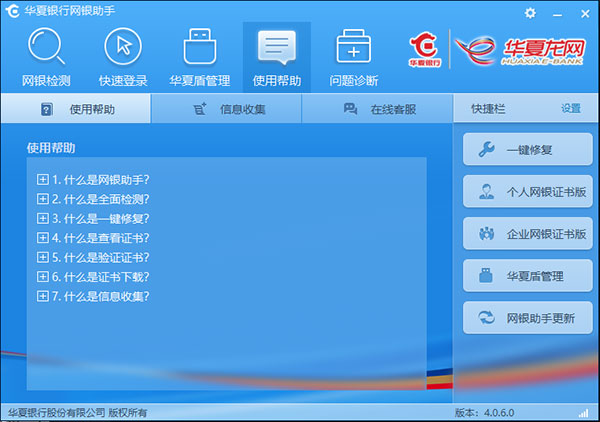The height and width of the screenshot is (422, 600).
Task: Open the 华夏盾管理 USB shield icon
Action: [200, 46]
